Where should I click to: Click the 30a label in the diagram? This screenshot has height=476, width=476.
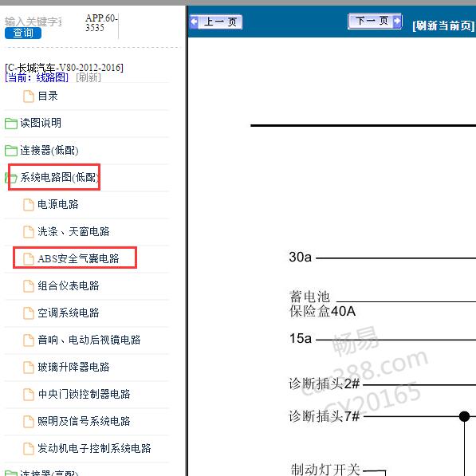[x=300, y=257]
